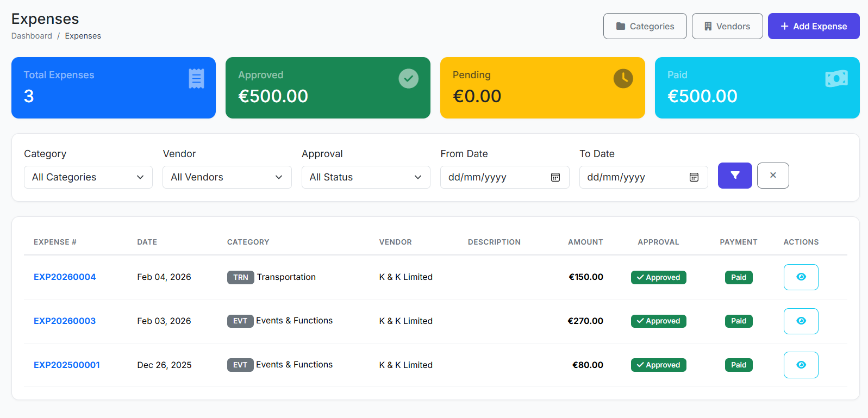Expand the All Categories dropdown
The image size is (868, 418).
tap(88, 177)
